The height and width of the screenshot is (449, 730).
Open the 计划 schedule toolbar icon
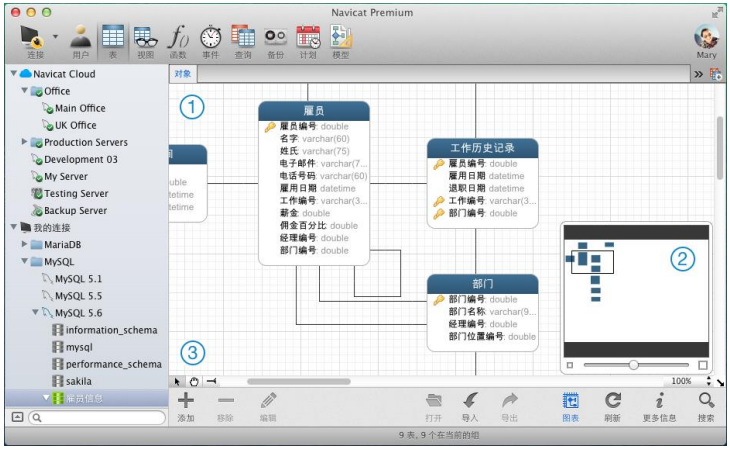coord(308,36)
